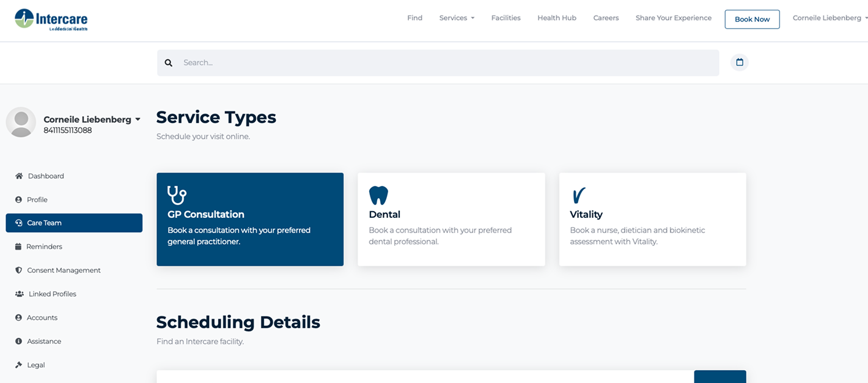Open Assistance in the sidebar
The height and width of the screenshot is (383, 868).
pos(74,341)
